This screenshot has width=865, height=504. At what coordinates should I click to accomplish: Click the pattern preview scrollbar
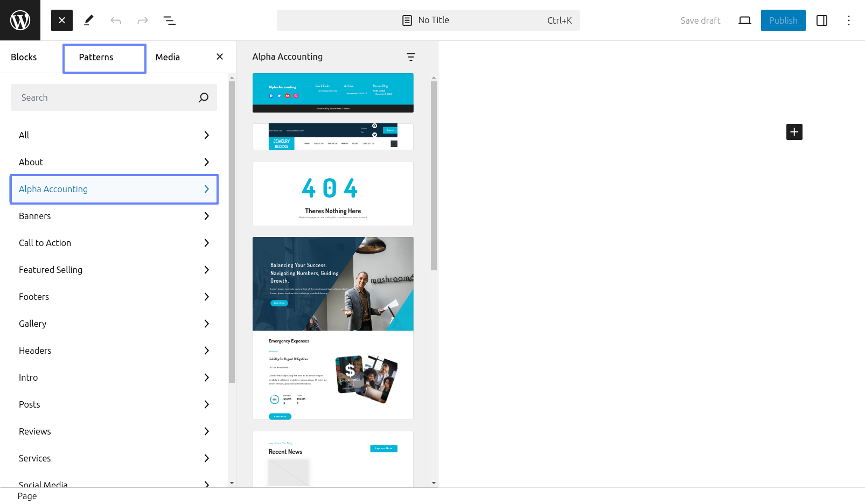[434, 176]
